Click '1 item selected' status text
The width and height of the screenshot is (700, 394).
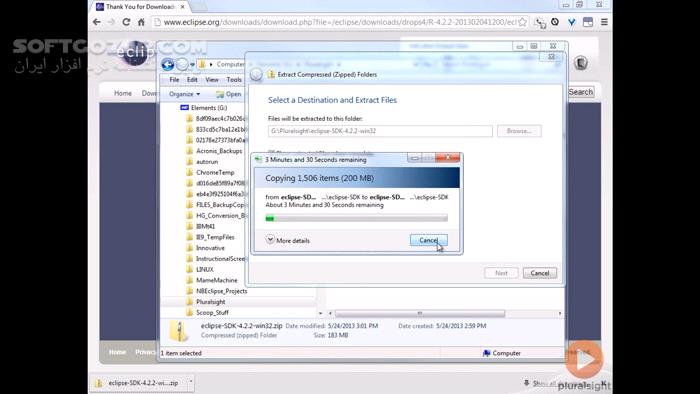pos(181,353)
